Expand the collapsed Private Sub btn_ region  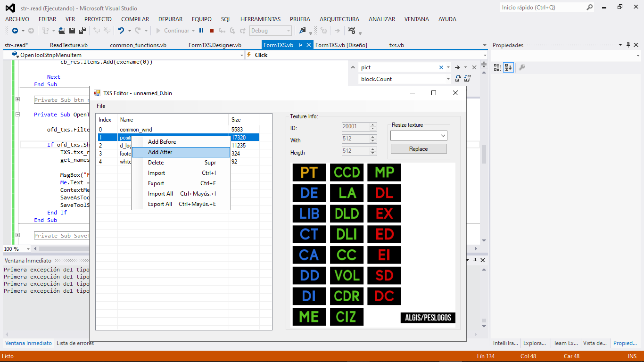pos(17,99)
